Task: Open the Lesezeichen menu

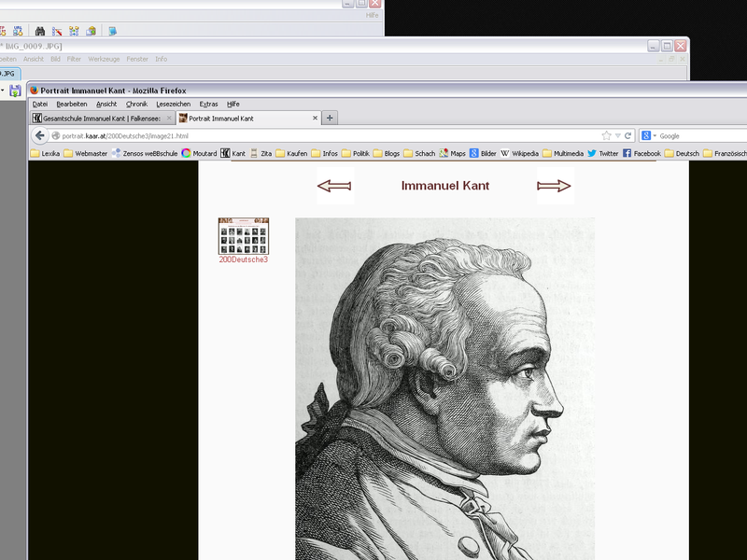Action: 174,104
